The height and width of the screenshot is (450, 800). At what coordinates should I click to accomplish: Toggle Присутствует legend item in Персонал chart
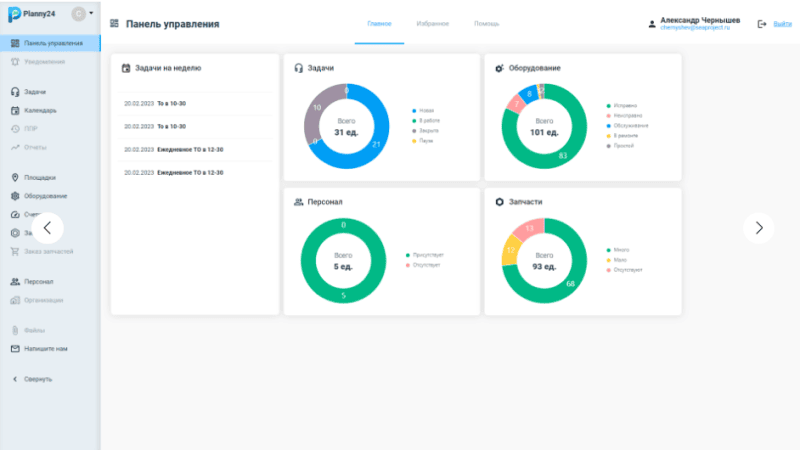(x=429, y=255)
